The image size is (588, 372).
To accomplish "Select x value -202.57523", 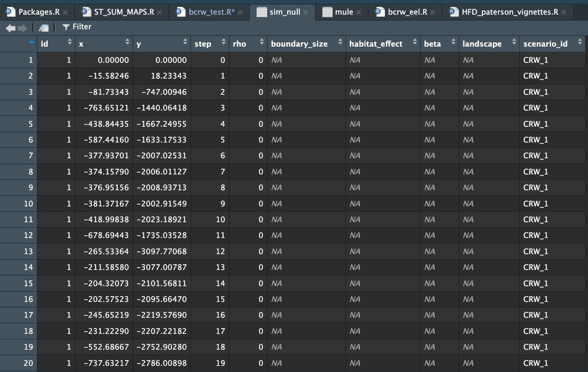I will pos(106,299).
